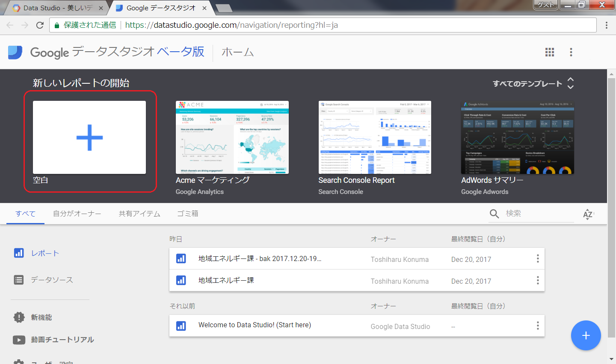
Task: Click the Data Sources list icon in sidebar
Action: click(19, 280)
